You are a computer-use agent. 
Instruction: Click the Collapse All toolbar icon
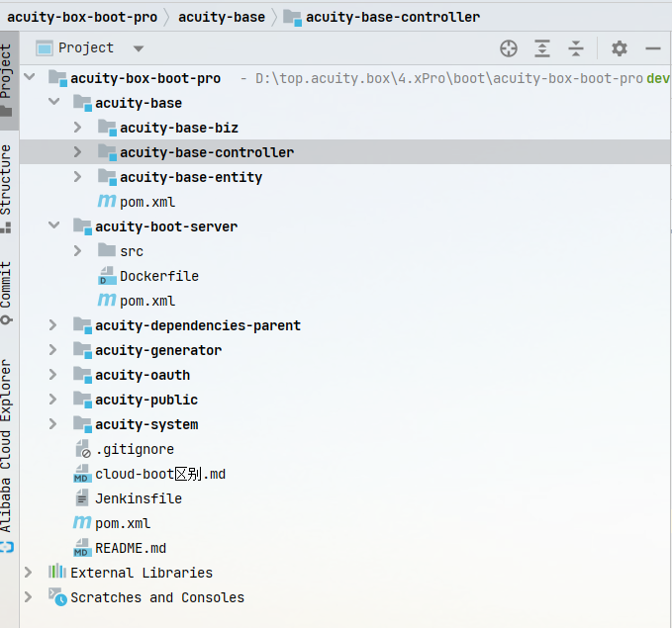coord(576,48)
